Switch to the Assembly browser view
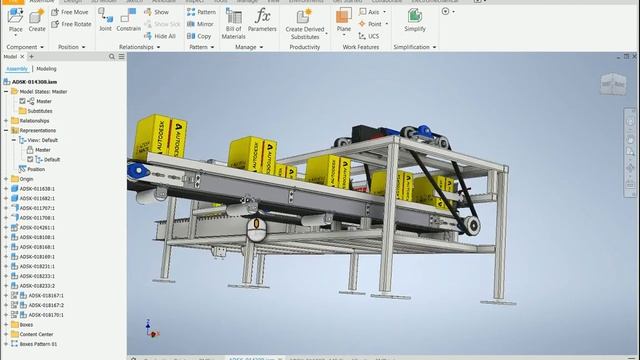 click(17, 69)
